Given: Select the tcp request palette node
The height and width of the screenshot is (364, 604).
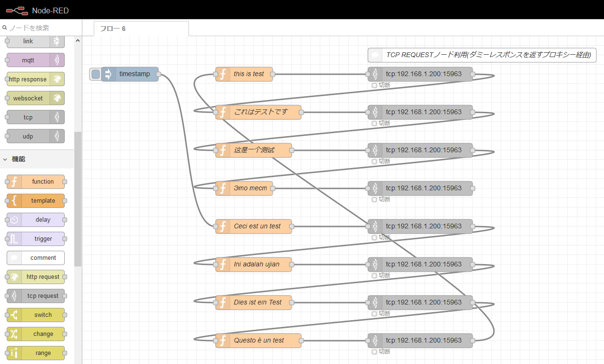Looking at the screenshot, I should [x=36, y=296].
